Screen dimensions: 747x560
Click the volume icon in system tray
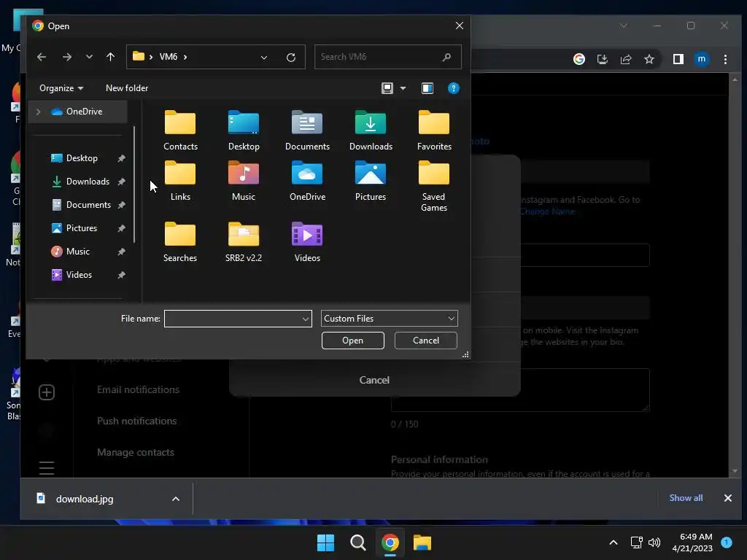(654, 542)
